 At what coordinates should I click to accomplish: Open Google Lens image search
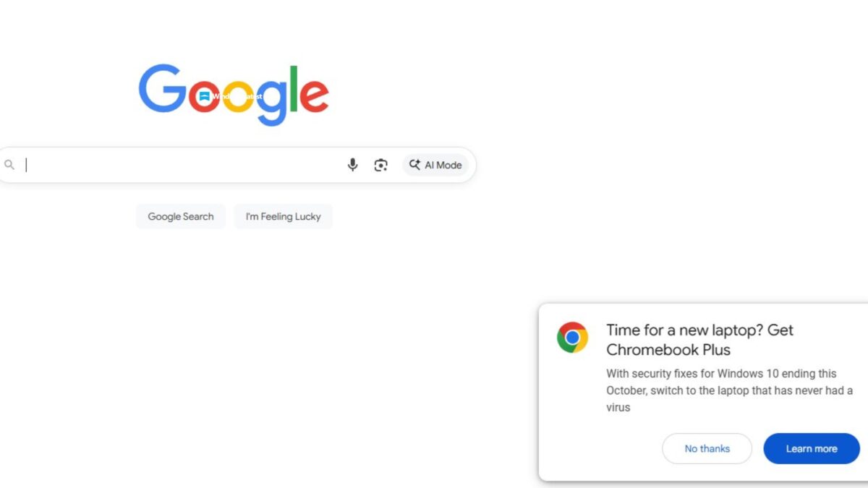[381, 165]
